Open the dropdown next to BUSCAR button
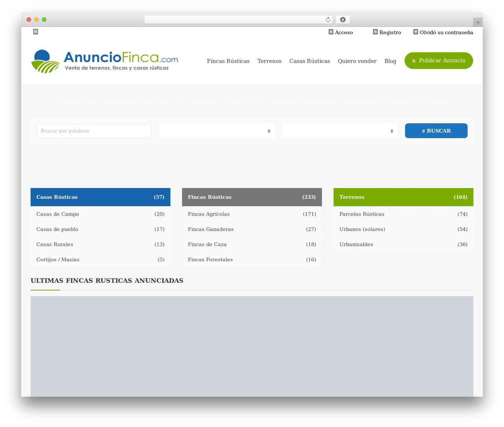 339,131
